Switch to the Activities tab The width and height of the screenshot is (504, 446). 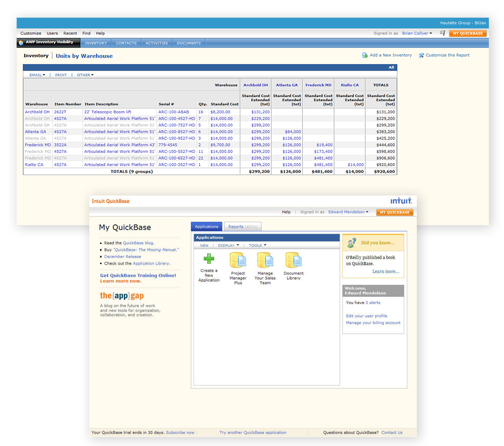[157, 43]
